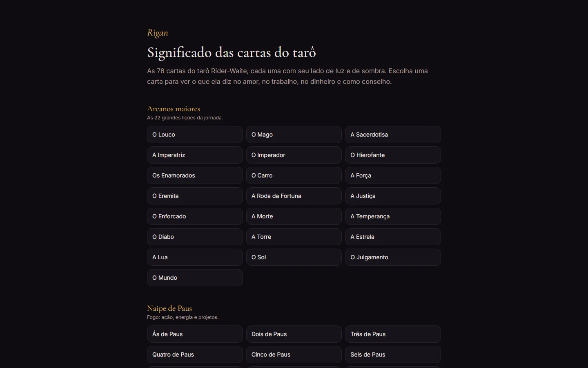588x368 pixels.
Task: Select the O Louco card
Action: click(195, 135)
